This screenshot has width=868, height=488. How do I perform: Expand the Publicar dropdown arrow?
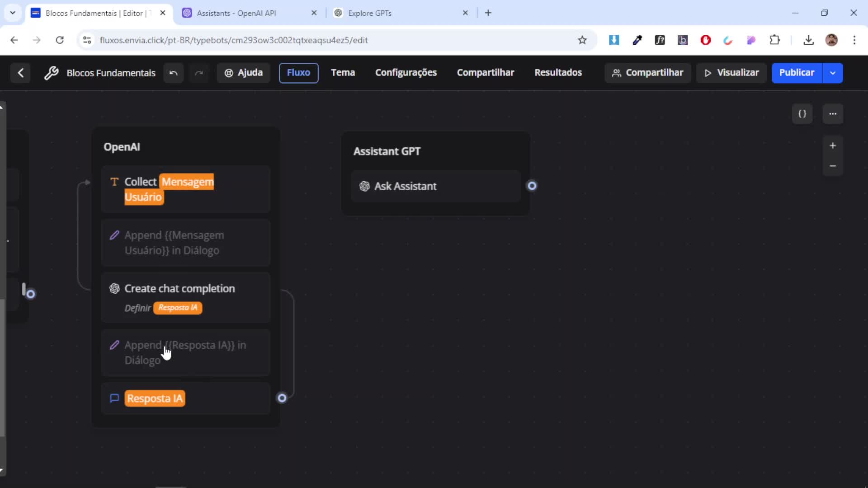pyautogui.click(x=833, y=73)
